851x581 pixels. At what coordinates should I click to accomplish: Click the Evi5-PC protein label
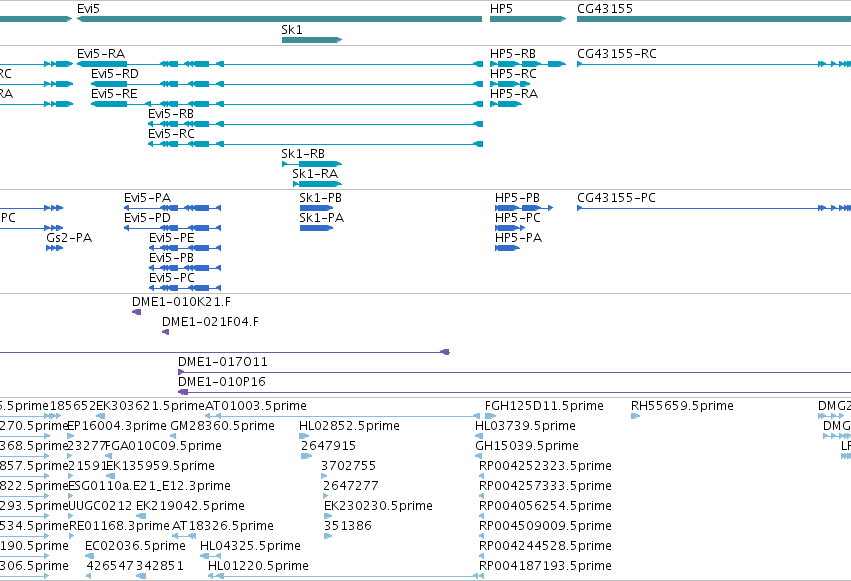click(172, 278)
